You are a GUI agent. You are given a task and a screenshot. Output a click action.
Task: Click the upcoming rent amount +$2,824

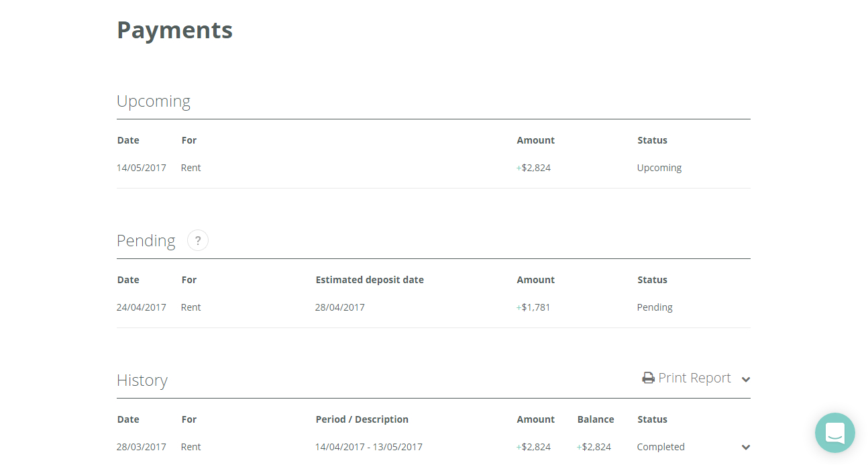pos(533,168)
